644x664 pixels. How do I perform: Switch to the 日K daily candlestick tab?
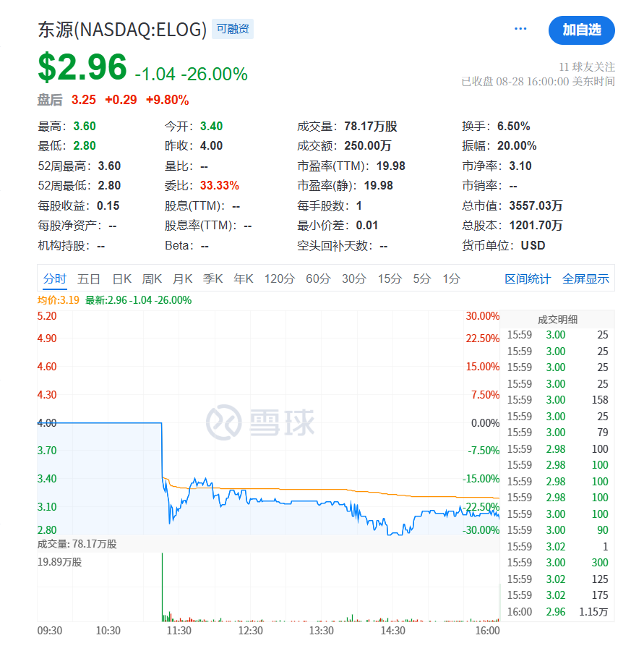[122, 278]
